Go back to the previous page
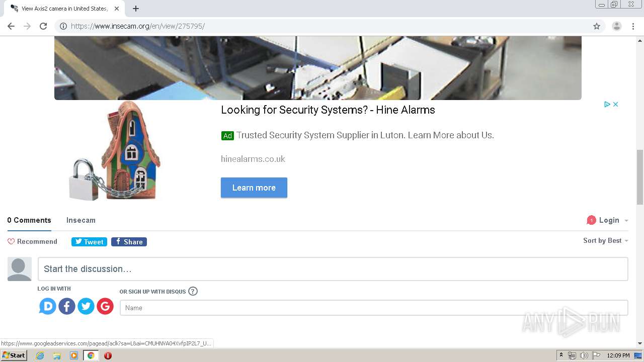 pyautogui.click(x=11, y=26)
